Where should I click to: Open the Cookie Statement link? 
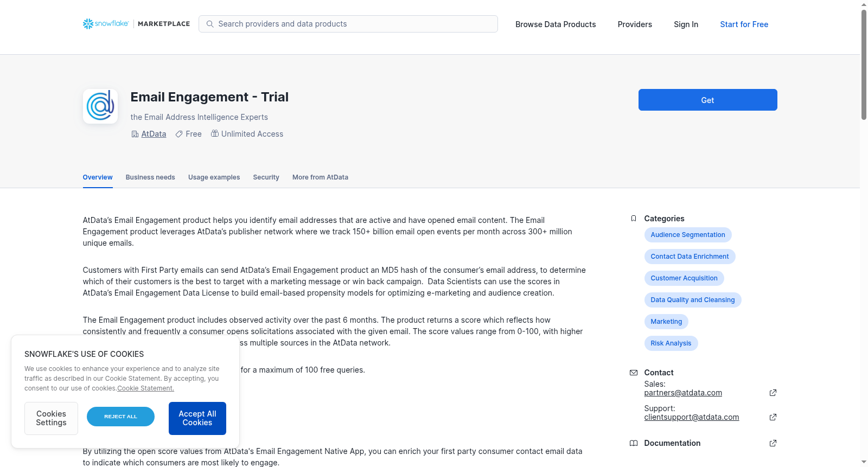point(145,388)
